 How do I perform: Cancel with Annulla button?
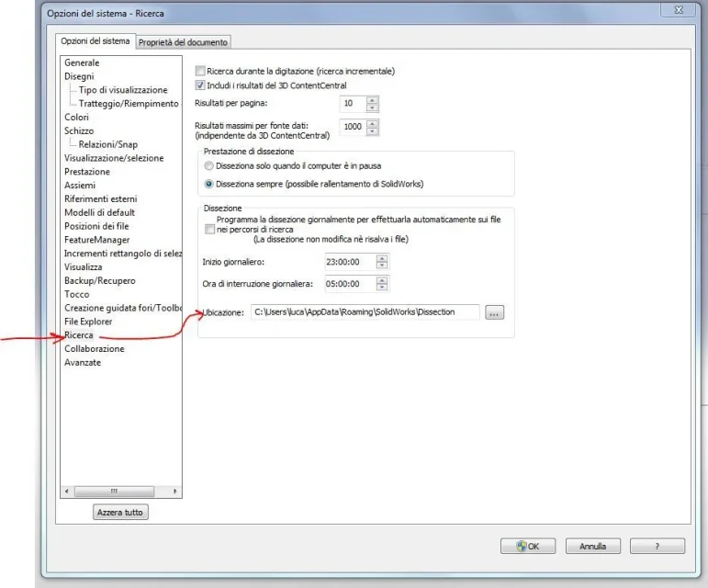coord(593,546)
